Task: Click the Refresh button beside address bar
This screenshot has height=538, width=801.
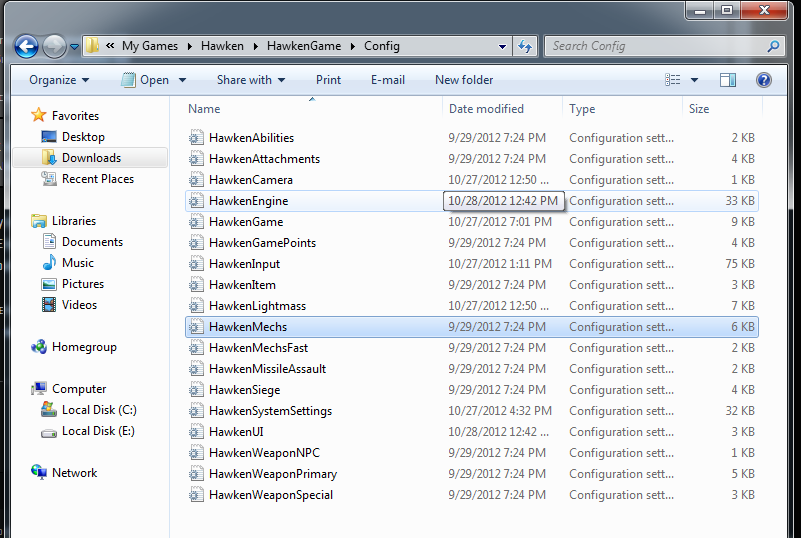Action: click(525, 46)
